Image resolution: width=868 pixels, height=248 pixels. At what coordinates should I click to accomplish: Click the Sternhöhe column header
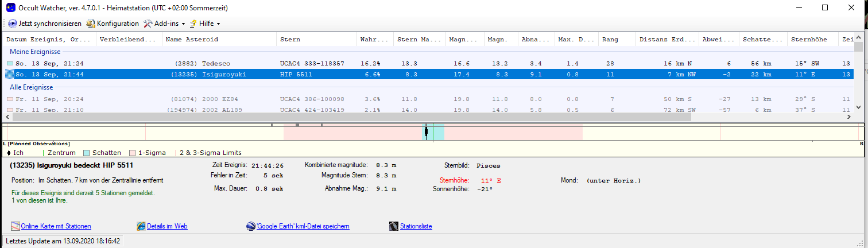pyautogui.click(x=809, y=40)
